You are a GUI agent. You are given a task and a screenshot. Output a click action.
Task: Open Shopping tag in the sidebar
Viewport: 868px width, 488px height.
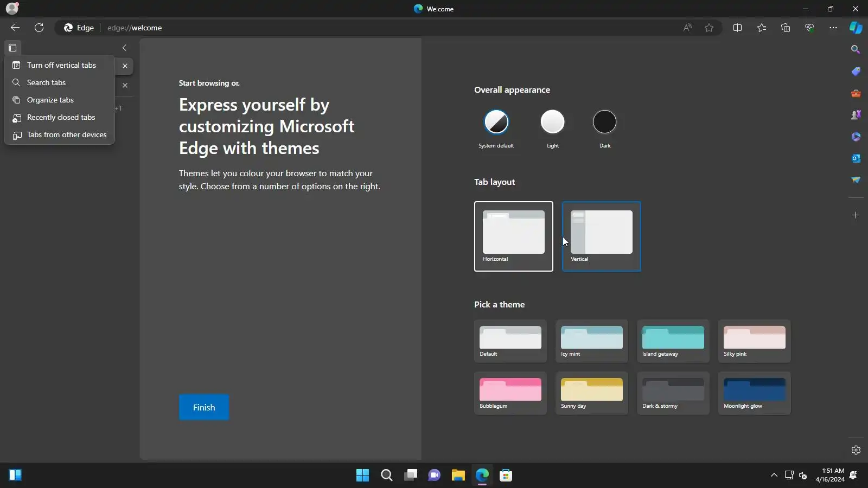click(856, 72)
